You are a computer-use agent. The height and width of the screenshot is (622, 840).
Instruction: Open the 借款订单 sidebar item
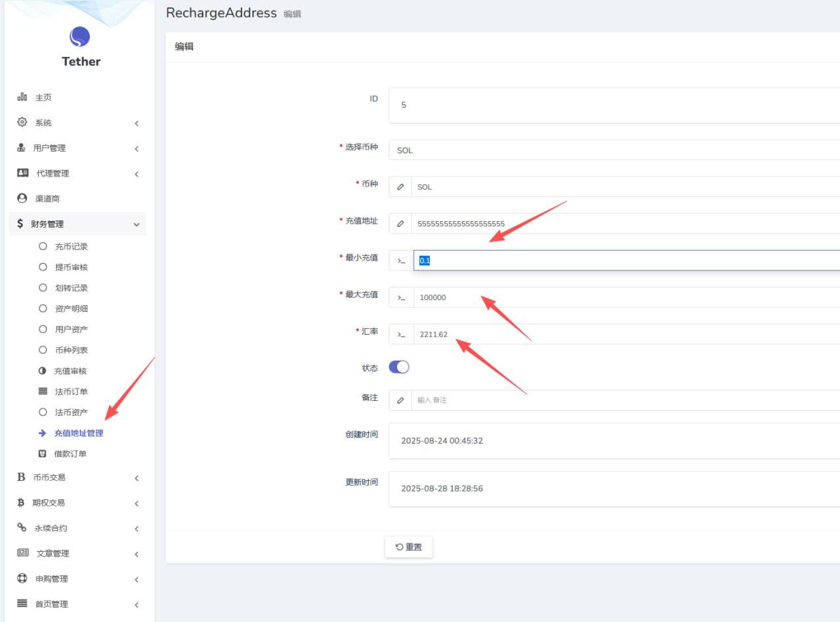[x=70, y=454]
